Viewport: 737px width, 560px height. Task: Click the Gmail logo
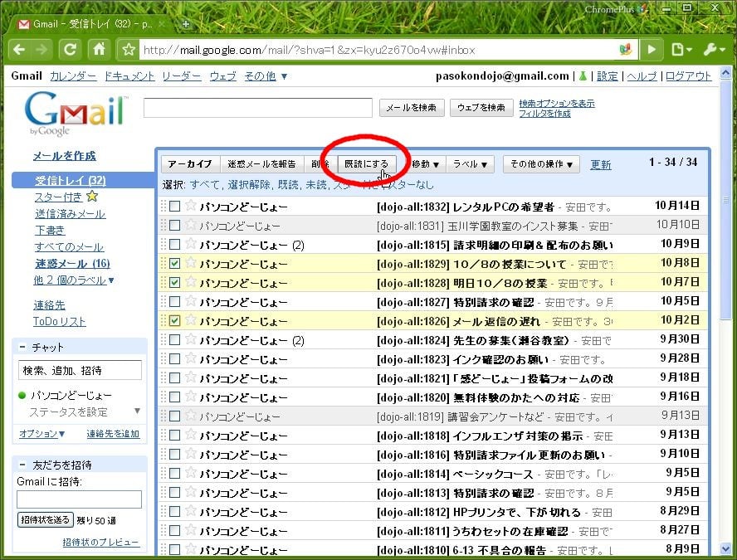click(x=75, y=114)
